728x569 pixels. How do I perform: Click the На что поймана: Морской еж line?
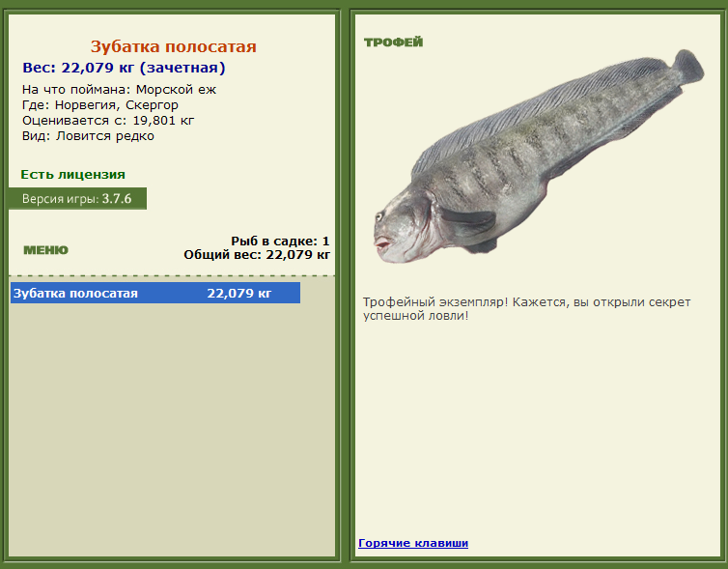pyautogui.click(x=120, y=89)
